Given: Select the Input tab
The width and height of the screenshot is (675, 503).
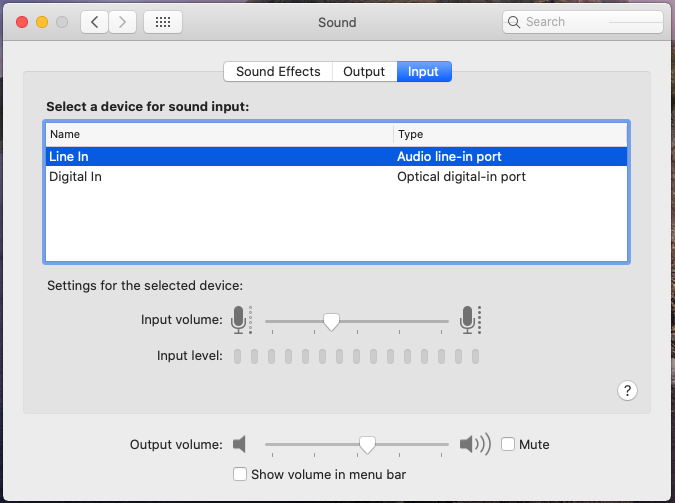Looking at the screenshot, I should [424, 71].
